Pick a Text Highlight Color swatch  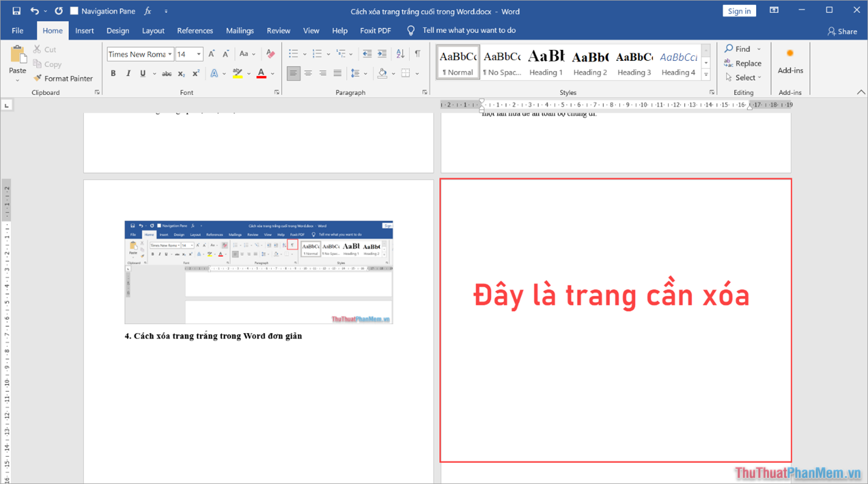[237, 73]
